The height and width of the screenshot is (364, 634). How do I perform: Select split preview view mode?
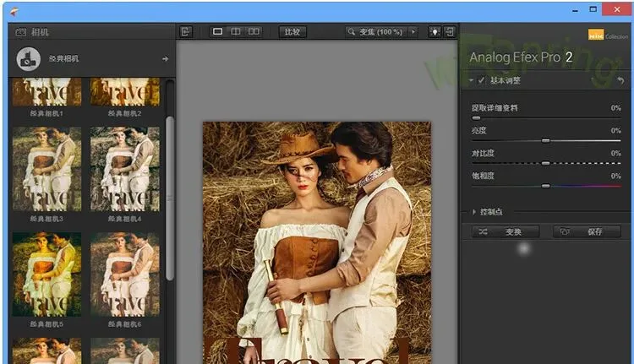tap(235, 31)
